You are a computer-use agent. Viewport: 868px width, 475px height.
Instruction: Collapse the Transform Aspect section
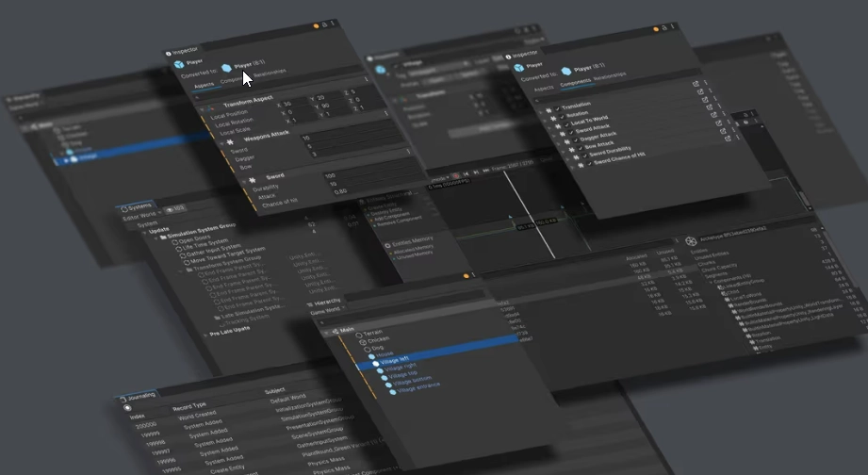[x=202, y=110]
